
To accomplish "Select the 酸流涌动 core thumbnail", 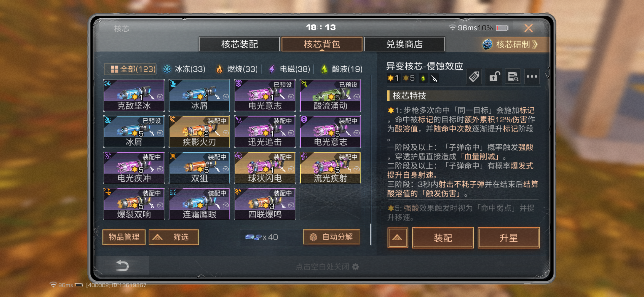I will pyautogui.click(x=330, y=95).
